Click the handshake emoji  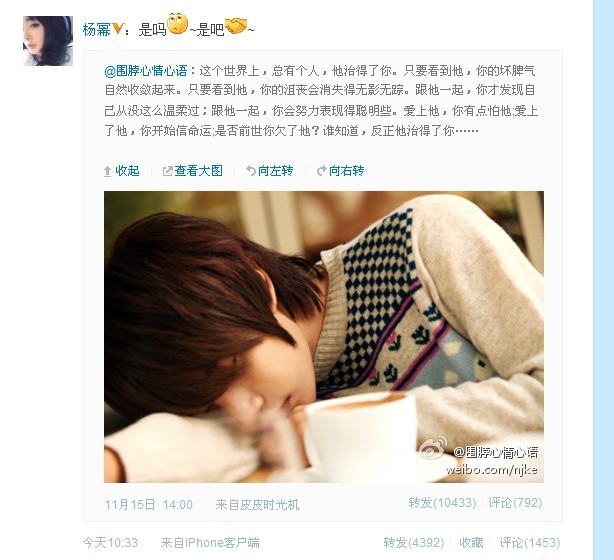[236, 26]
